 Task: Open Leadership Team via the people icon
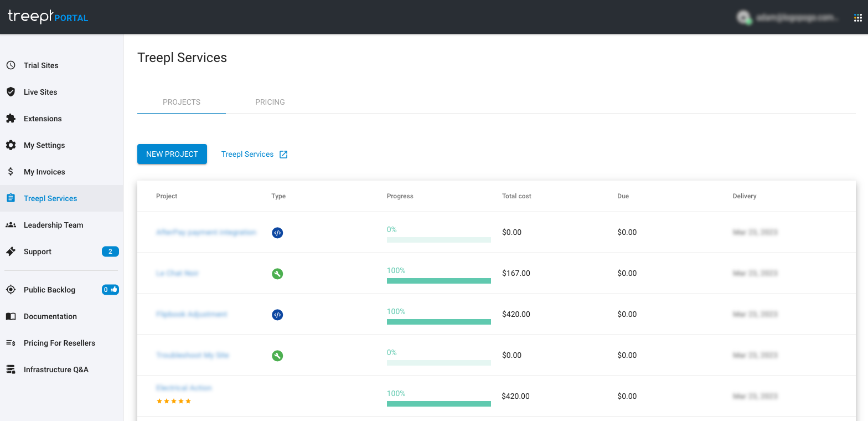pos(11,225)
